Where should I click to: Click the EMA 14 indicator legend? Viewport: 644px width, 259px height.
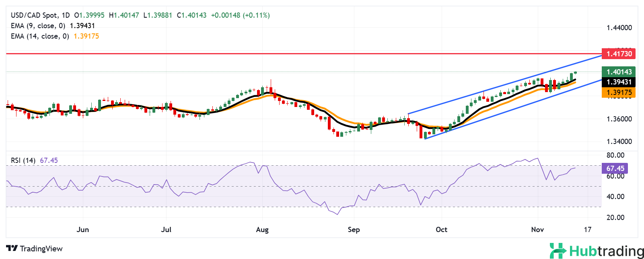(40, 36)
